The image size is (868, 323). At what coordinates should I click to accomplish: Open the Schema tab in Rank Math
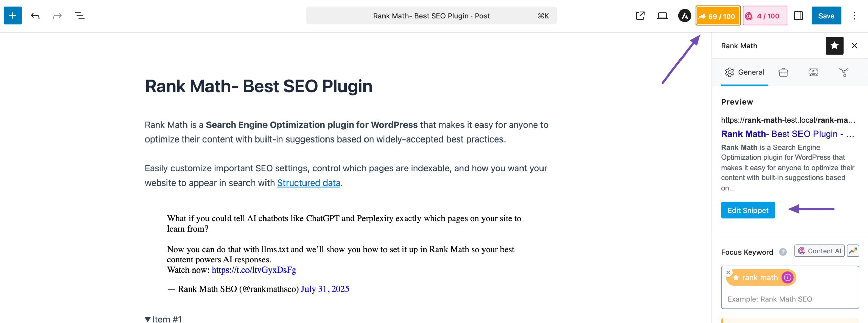coord(813,72)
